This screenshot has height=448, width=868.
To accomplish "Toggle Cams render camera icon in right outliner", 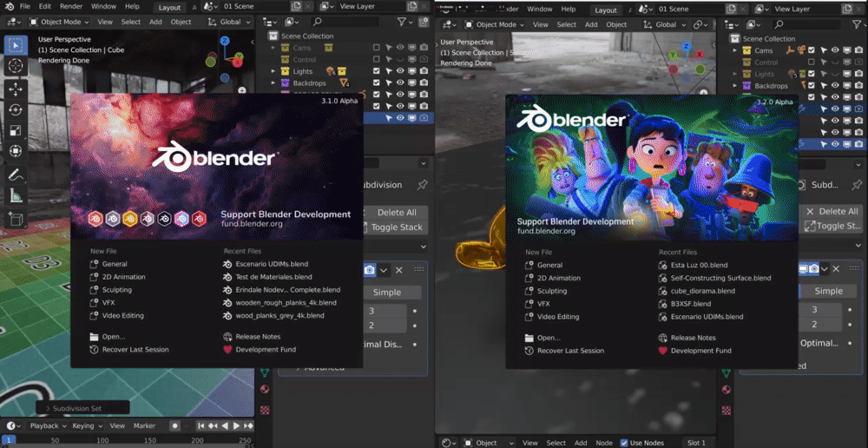I will click(x=858, y=50).
